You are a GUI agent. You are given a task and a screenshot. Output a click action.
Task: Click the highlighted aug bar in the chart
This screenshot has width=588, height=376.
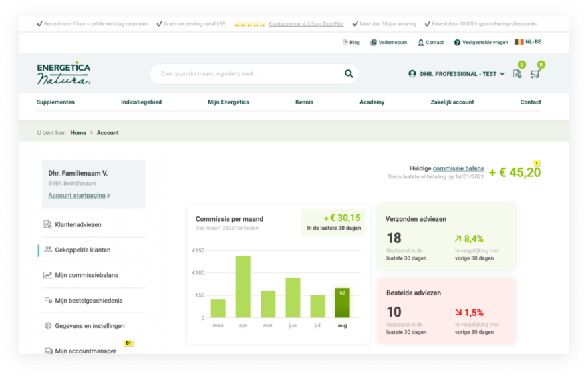[x=342, y=303]
